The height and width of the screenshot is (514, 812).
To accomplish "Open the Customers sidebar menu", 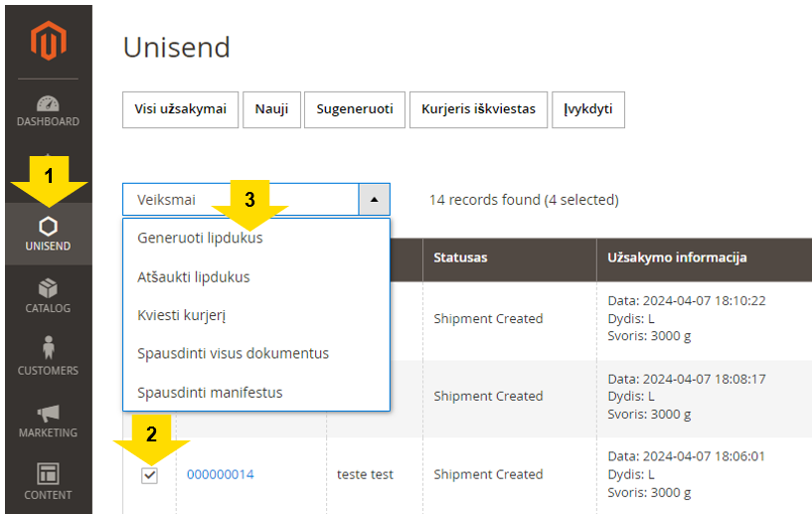I will (x=48, y=356).
